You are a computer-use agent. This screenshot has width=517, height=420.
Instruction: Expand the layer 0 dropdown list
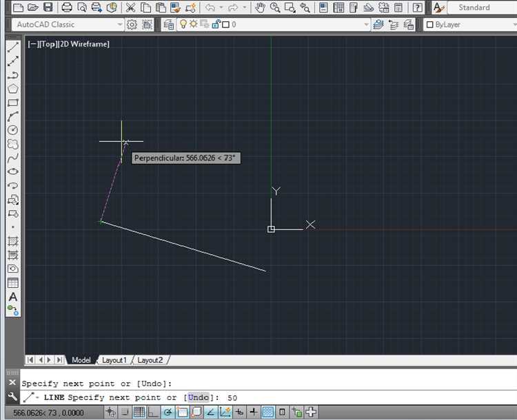[366, 24]
